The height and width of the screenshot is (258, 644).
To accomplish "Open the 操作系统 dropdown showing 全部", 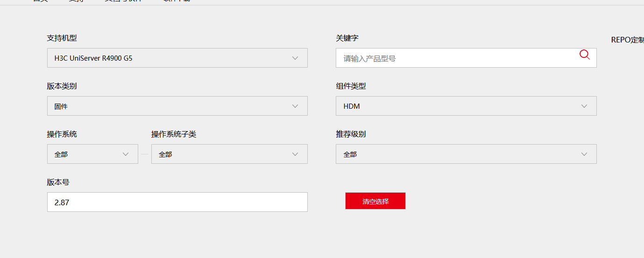I will coord(92,154).
